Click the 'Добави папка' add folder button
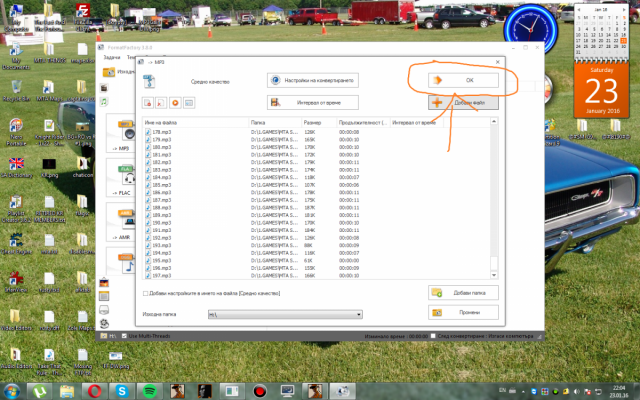Screen dimensions: 640x400 pos(462,292)
